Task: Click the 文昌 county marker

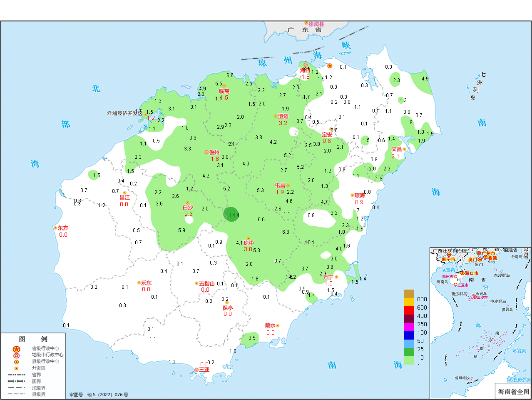Action: click(404, 149)
